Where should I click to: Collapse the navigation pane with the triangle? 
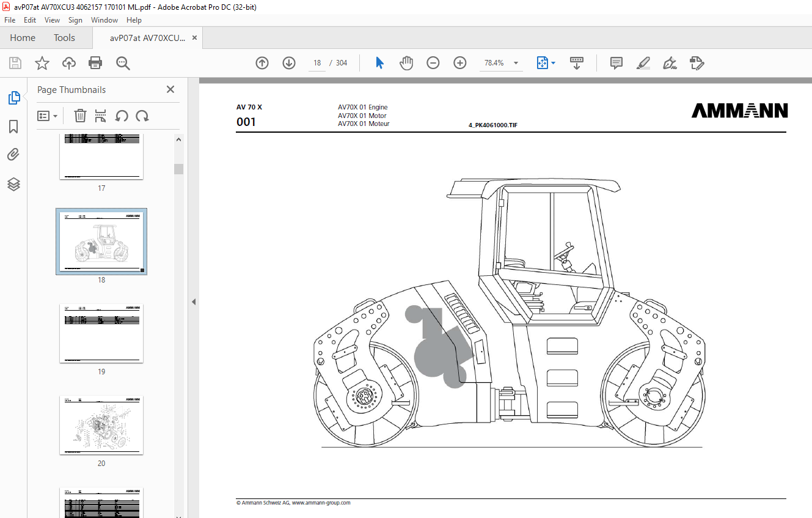point(194,302)
